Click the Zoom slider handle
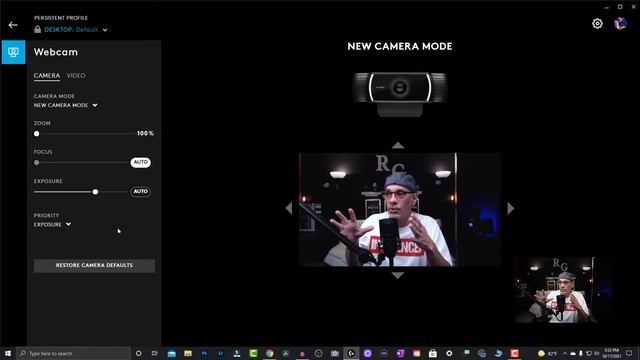This screenshot has height=360, width=640. tap(37, 133)
